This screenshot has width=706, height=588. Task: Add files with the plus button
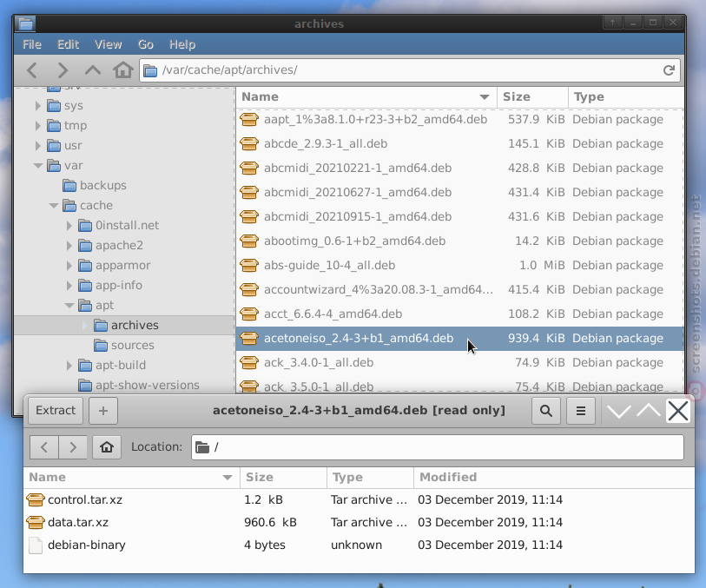tap(103, 411)
